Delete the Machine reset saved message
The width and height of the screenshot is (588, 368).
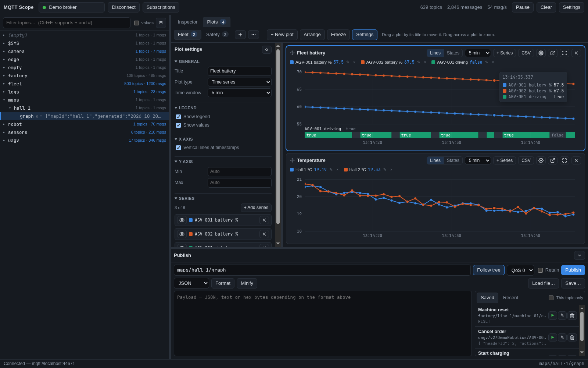[572, 315]
